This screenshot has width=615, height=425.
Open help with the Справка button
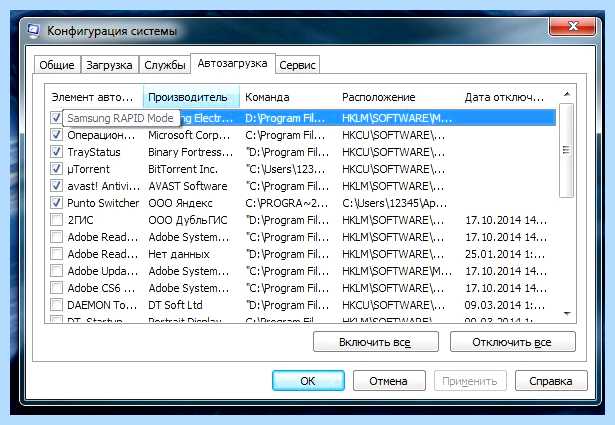tap(551, 381)
